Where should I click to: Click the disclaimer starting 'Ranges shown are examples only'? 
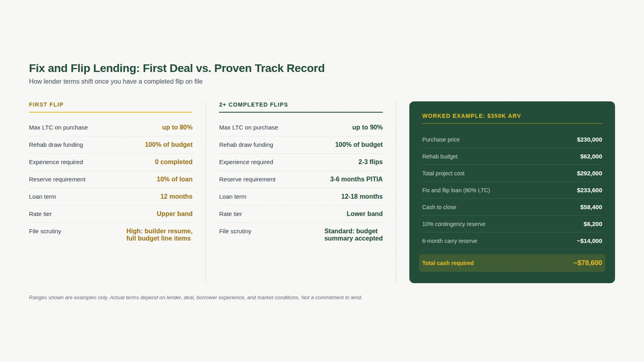[196, 298]
